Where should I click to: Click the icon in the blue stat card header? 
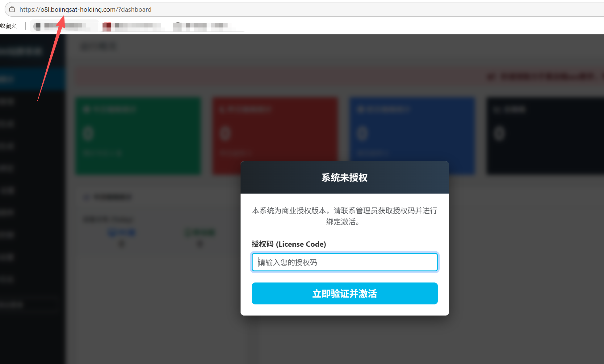coord(360,109)
